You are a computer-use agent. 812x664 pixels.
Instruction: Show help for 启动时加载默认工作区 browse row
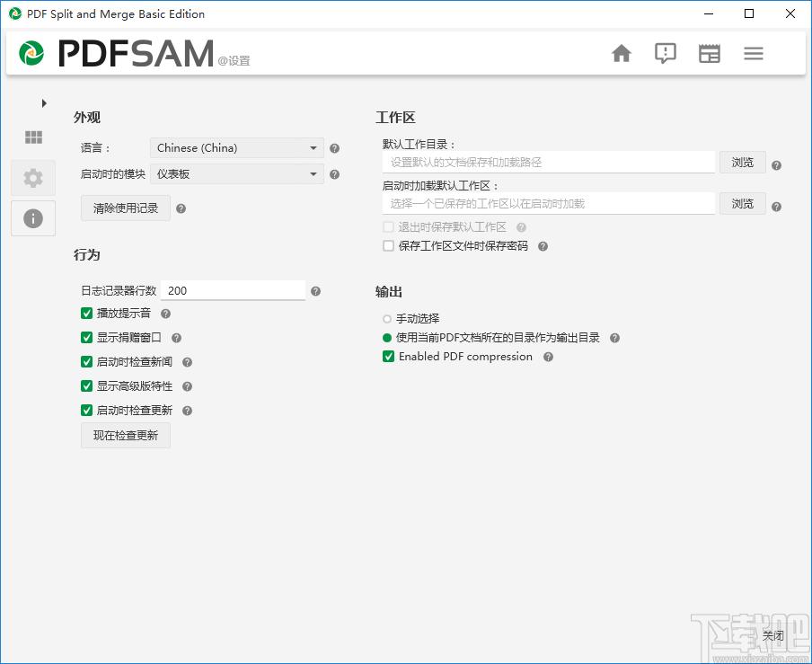click(x=776, y=207)
